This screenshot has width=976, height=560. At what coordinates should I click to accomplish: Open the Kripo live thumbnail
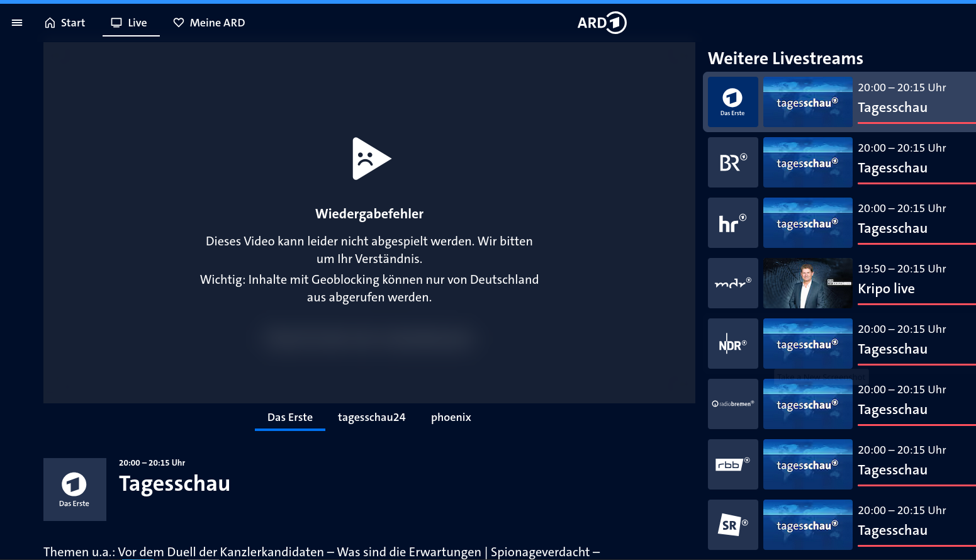pos(807,283)
